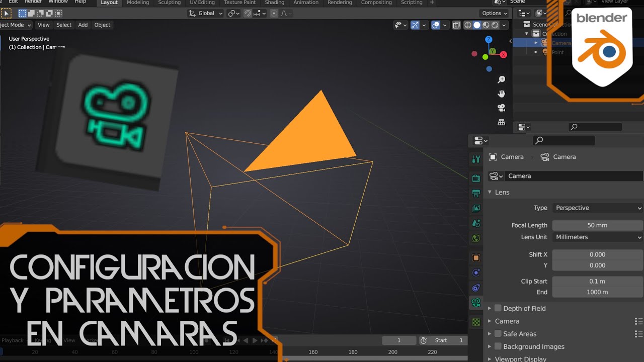Toggle proportional editing circle icon
Viewport: 644px width, 362px height.
(274, 14)
